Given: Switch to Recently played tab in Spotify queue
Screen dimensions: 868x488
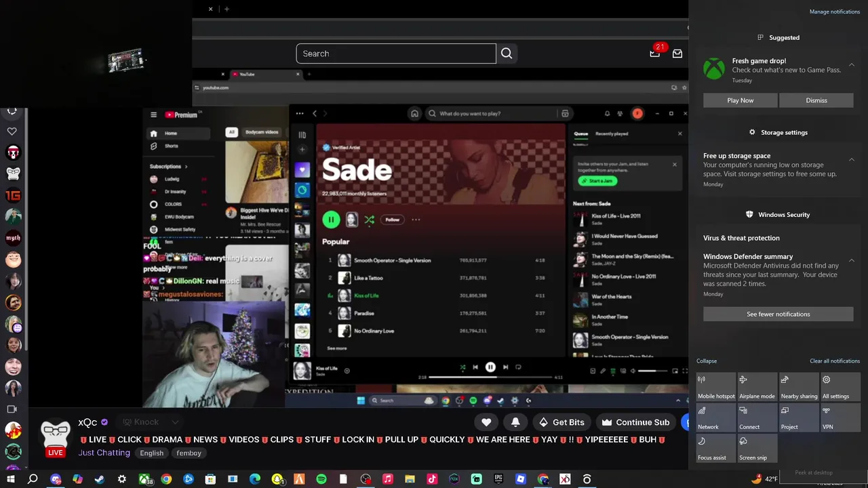Looking at the screenshot, I should [612, 134].
